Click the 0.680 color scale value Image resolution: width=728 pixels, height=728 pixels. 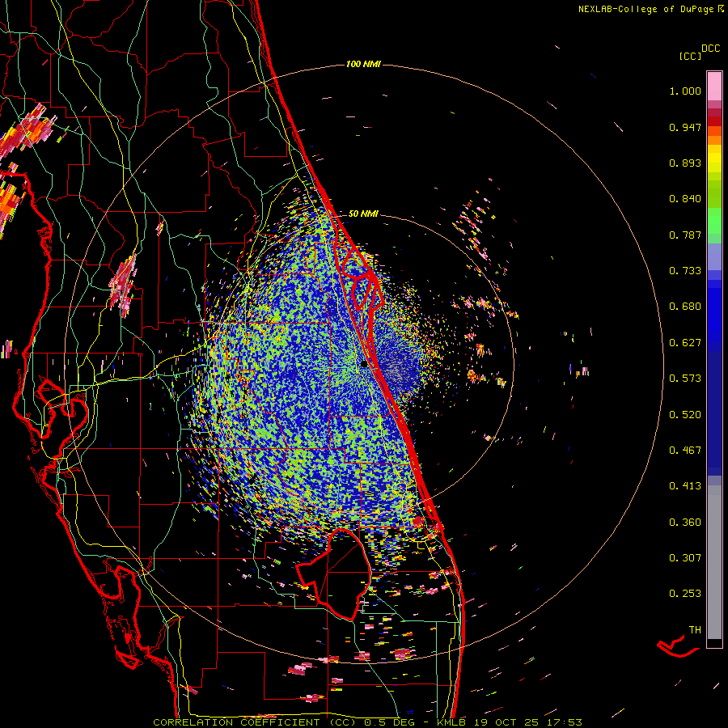tap(685, 307)
